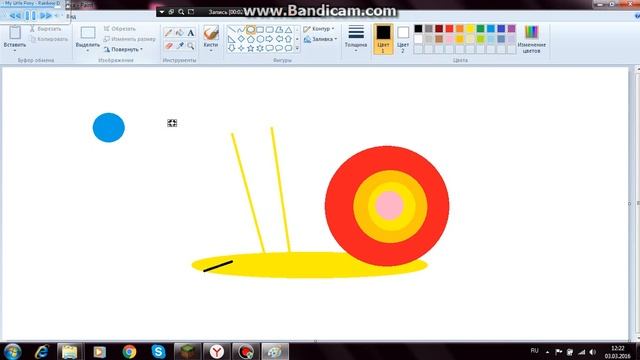Pick the Oval shape

point(251,30)
